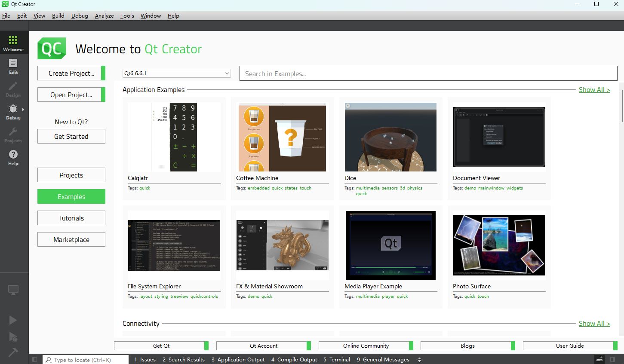Screen dimensions: 624x364
Task: Open the Analyze menu
Action: click(105, 15)
